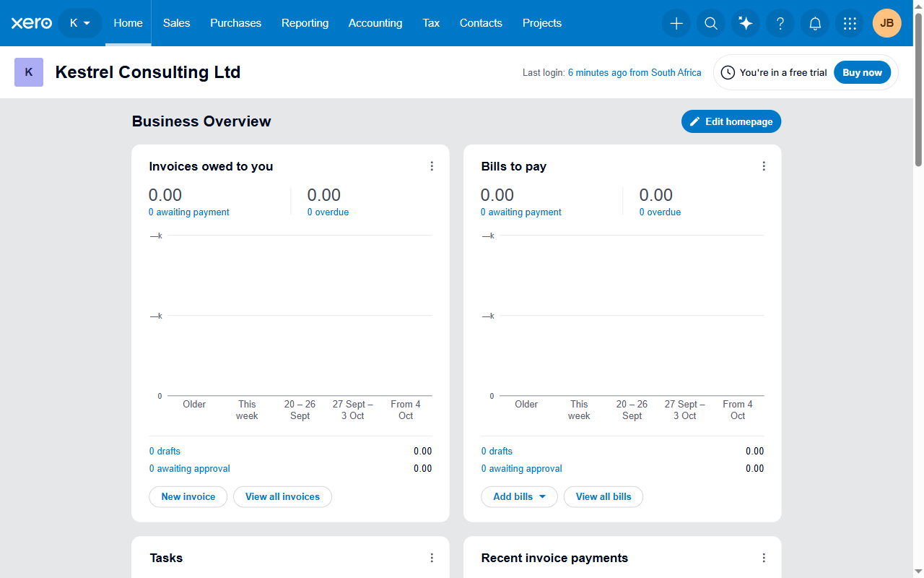Open the sparkle AI assistant icon

pos(746,23)
